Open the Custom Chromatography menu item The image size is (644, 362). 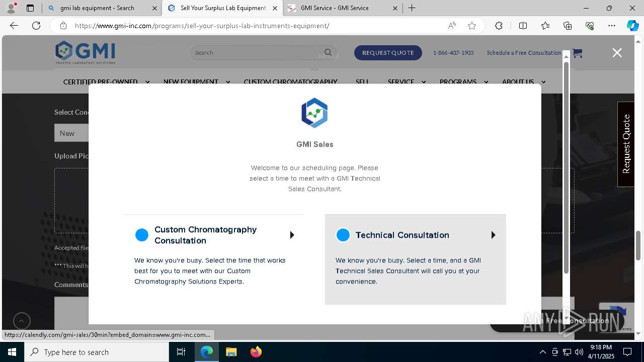pyautogui.click(x=290, y=82)
